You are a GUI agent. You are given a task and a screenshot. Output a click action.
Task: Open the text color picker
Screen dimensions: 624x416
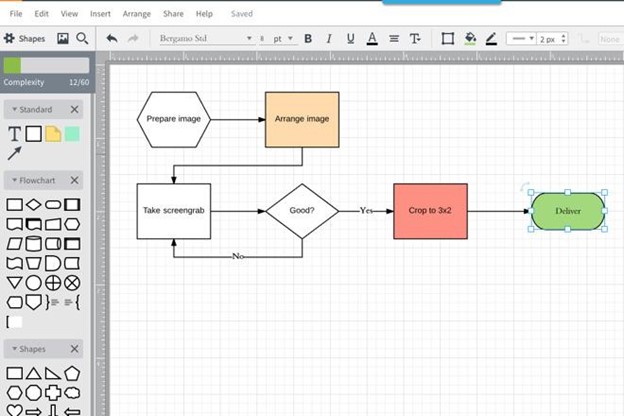click(372, 39)
